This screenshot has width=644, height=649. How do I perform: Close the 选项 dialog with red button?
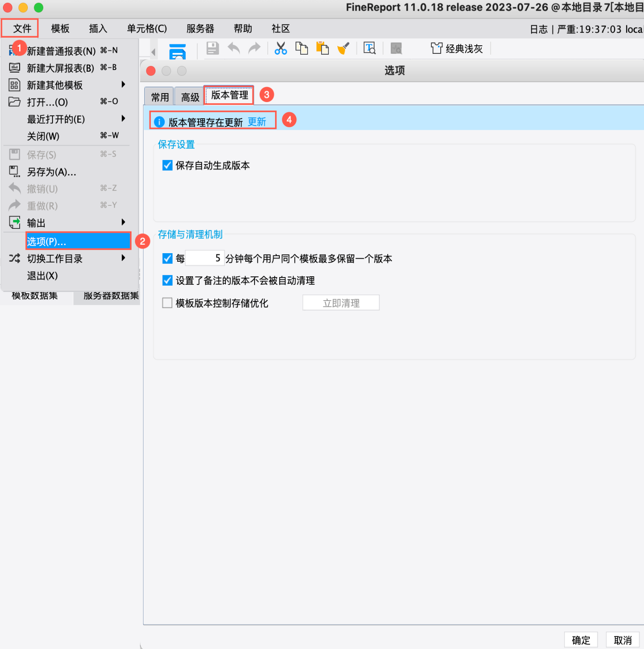[x=151, y=71]
